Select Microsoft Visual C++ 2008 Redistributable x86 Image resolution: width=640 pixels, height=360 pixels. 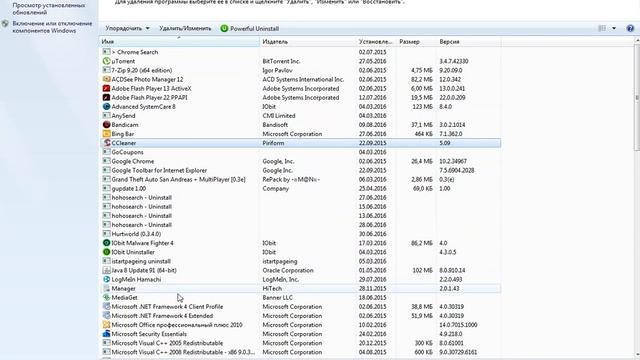pos(300,352)
